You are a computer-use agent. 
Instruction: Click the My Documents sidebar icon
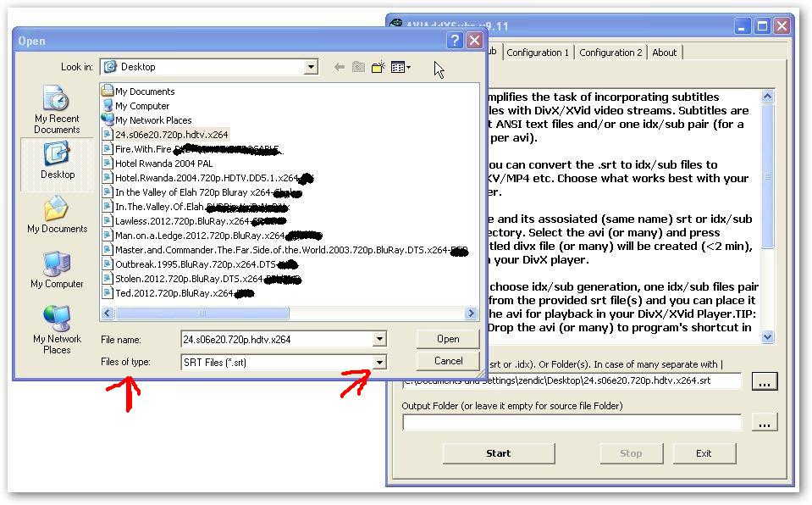(57, 215)
